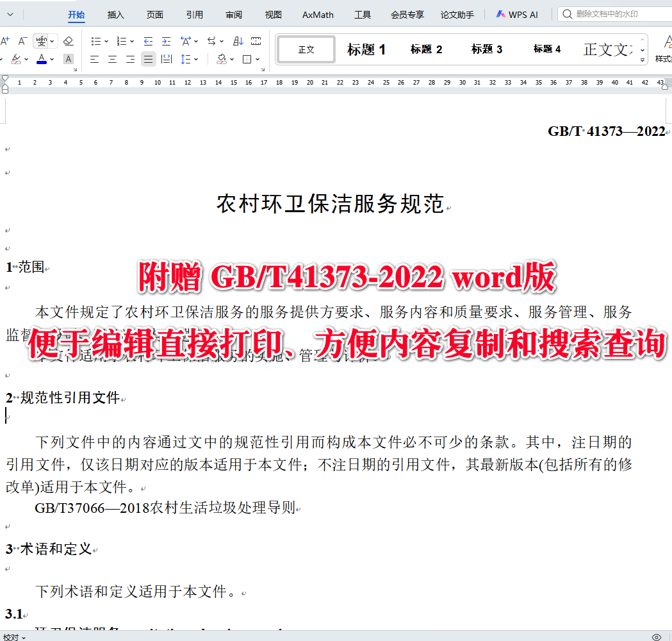
Task: Show or hide paragraph marks
Action: pos(256,41)
